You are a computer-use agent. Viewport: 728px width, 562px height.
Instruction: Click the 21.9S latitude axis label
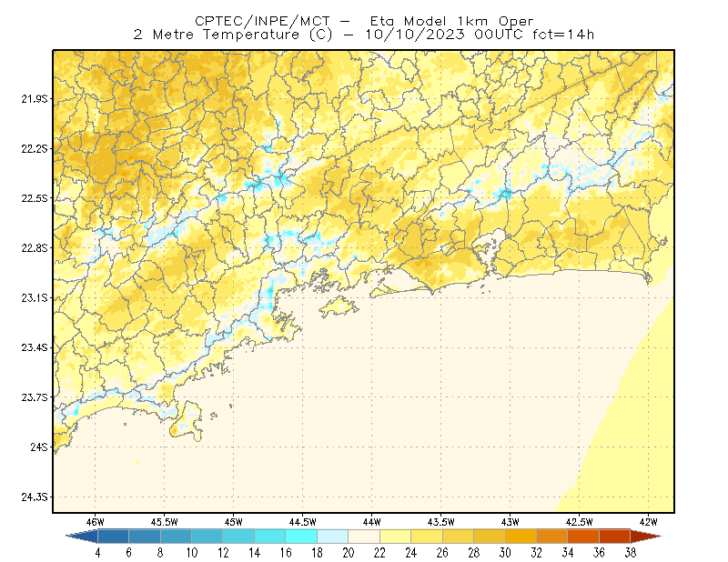click(35, 99)
